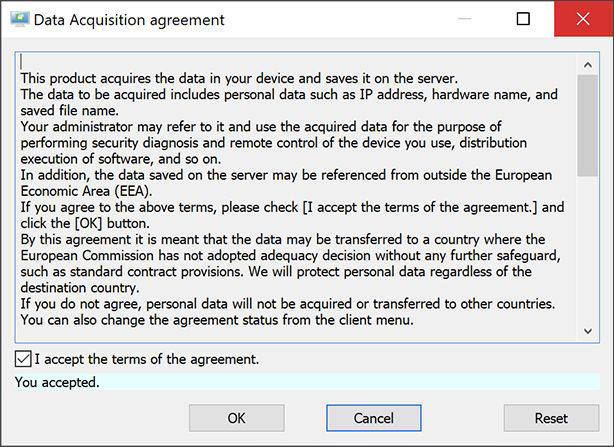The height and width of the screenshot is (447, 614).
Task: Click the 'Economic Area (EEA).' text line
Action: [x=86, y=191]
